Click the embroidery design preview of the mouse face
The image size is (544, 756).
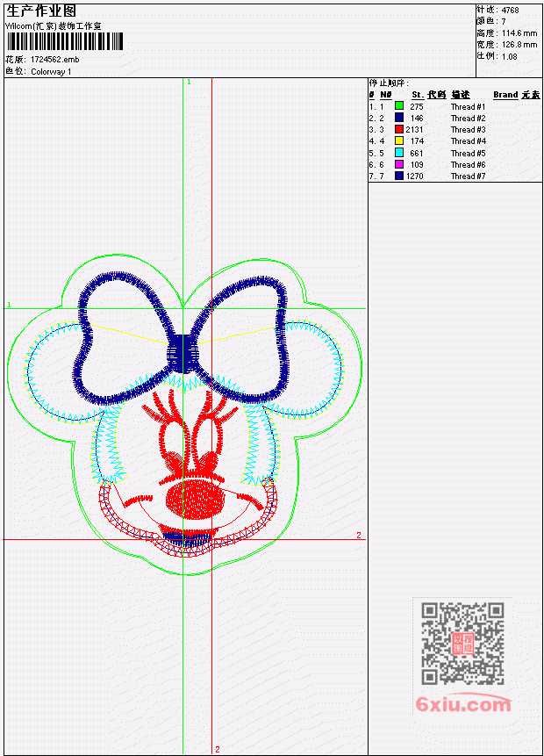click(x=184, y=414)
